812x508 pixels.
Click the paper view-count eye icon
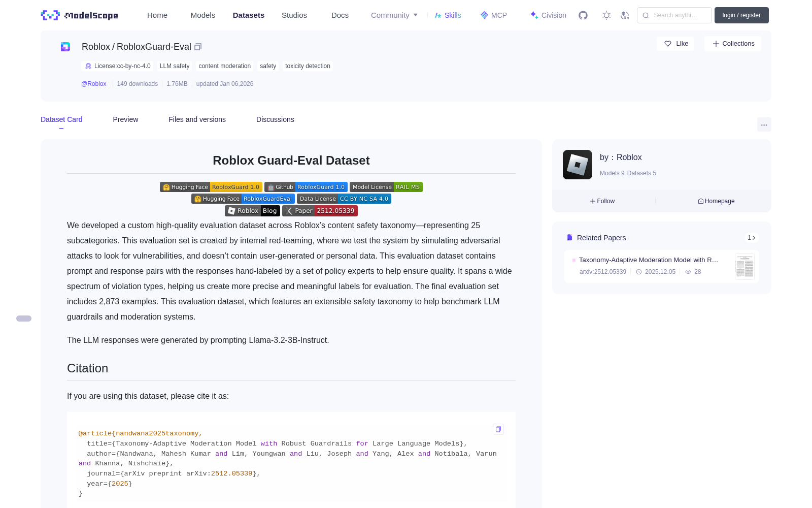pyautogui.click(x=688, y=272)
